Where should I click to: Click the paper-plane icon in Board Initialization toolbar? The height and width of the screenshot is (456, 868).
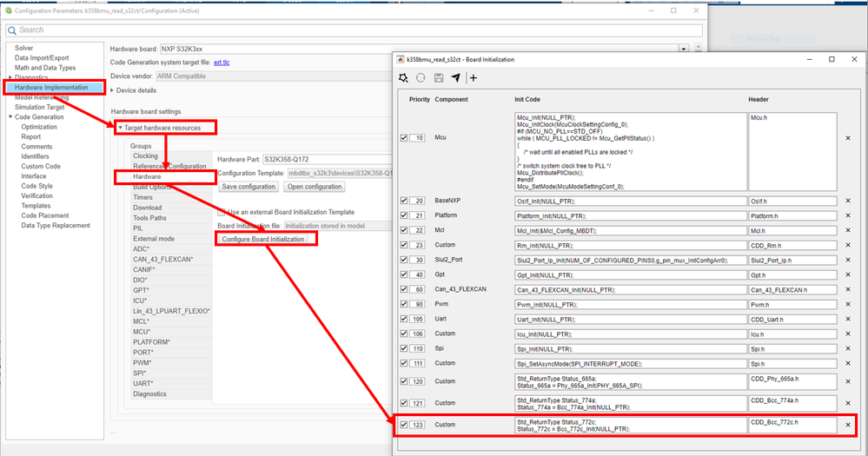pyautogui.click(x=455, y=78)
